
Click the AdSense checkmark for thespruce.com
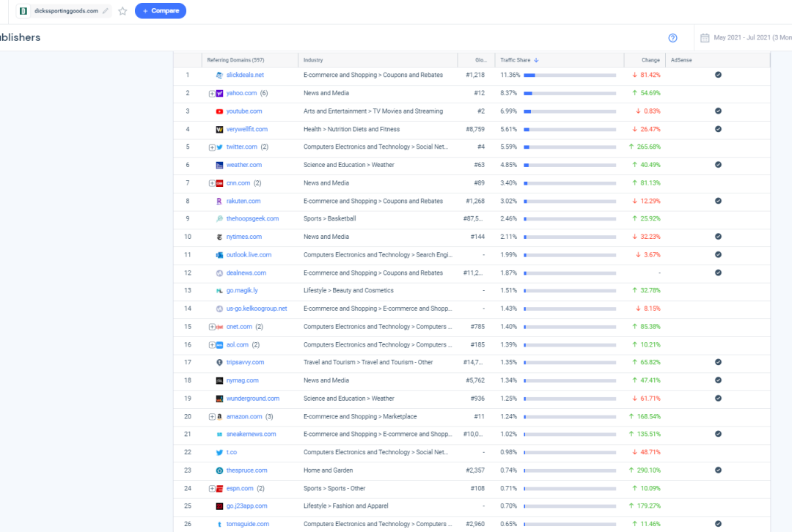coord(718,470)
